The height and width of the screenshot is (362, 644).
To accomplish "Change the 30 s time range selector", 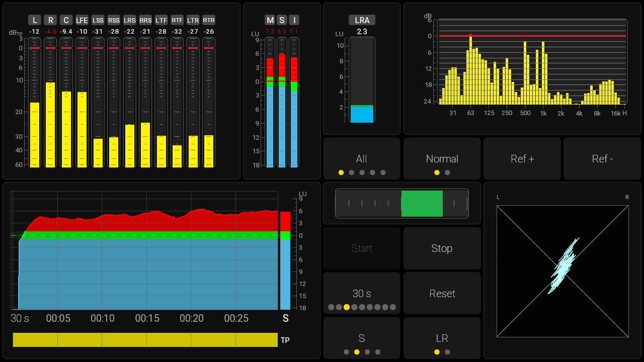I will 362,294.
